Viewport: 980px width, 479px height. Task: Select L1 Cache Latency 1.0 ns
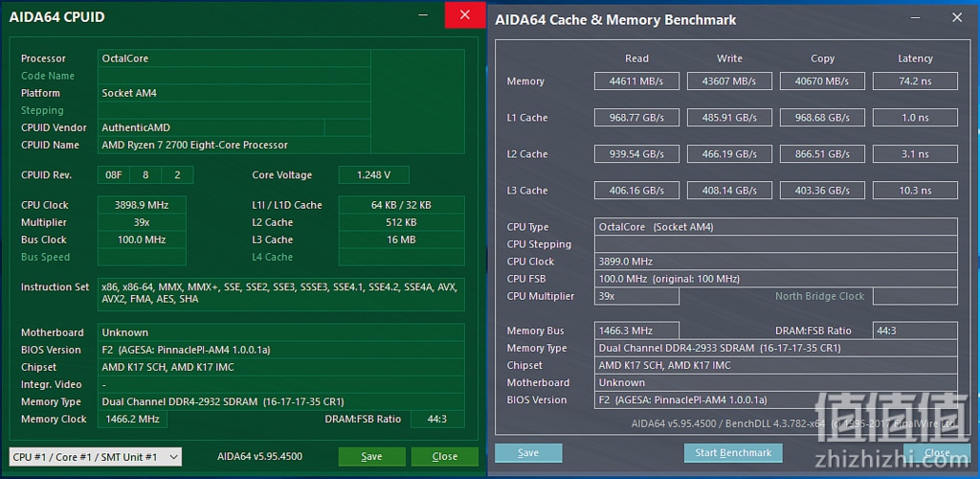click(915, 118)
